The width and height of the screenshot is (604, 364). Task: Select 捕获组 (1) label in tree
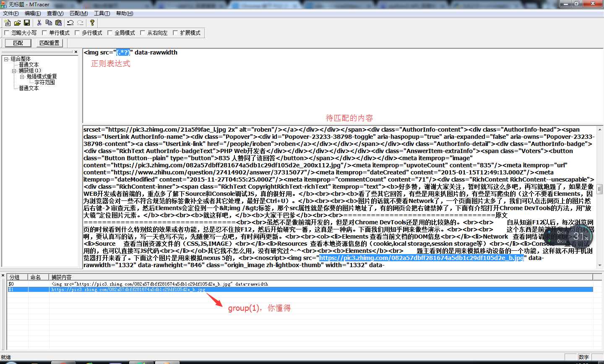pyautogui.click(x=30, y=71)
